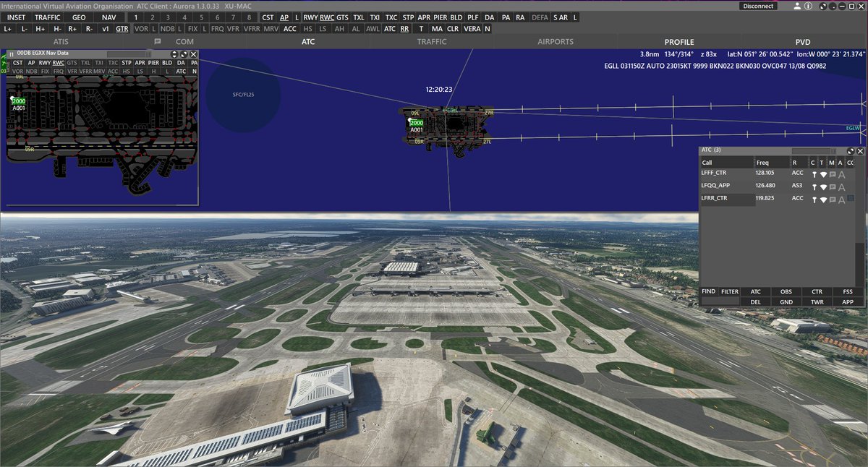The image size is (868, 467).
Task: Click the FILTER button in ATC panel
Action: (730, 292)
